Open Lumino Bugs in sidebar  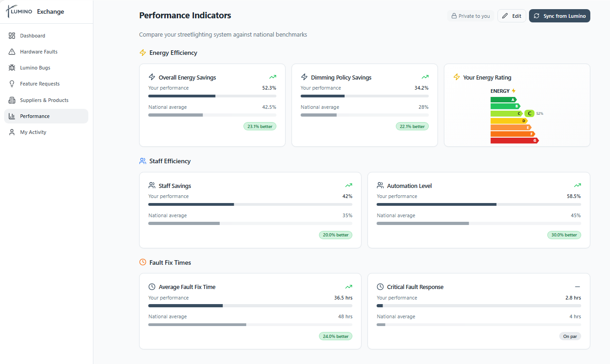(x=46, y=68)
